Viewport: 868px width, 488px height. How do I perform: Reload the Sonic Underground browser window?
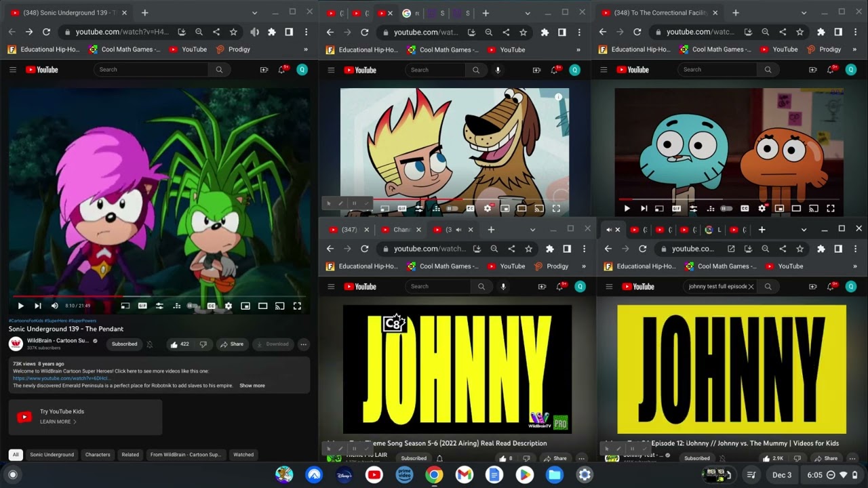[x=46, y=32]
